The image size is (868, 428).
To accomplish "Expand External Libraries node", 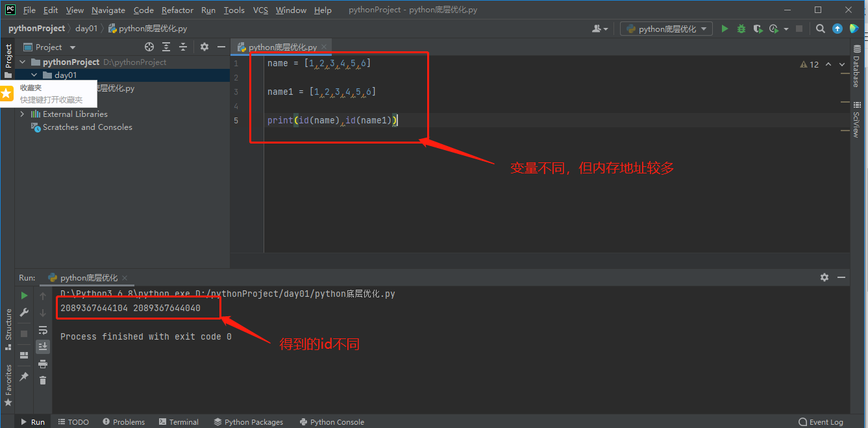I will click(23, 114).
